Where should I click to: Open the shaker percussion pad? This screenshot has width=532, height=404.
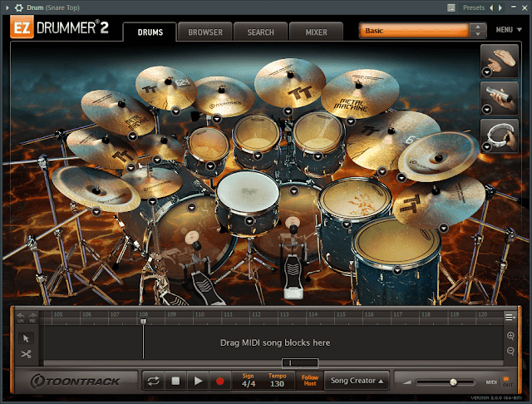tap(500, 99)
